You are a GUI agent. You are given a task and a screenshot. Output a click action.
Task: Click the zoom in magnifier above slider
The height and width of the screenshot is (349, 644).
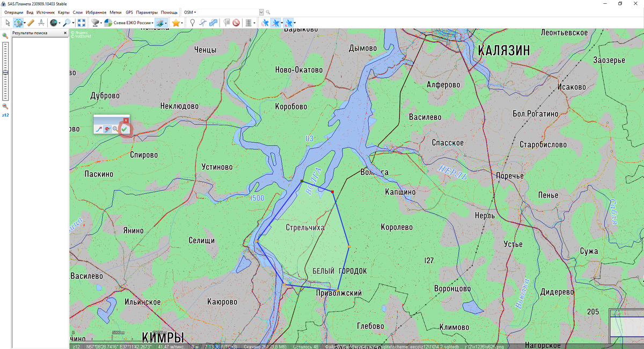click(5, 36)
